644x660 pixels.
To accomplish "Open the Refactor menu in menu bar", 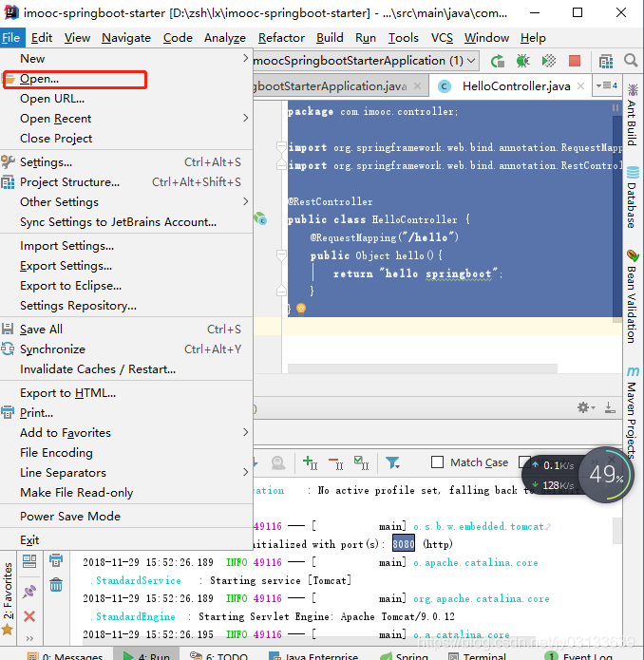I will 281,38.
